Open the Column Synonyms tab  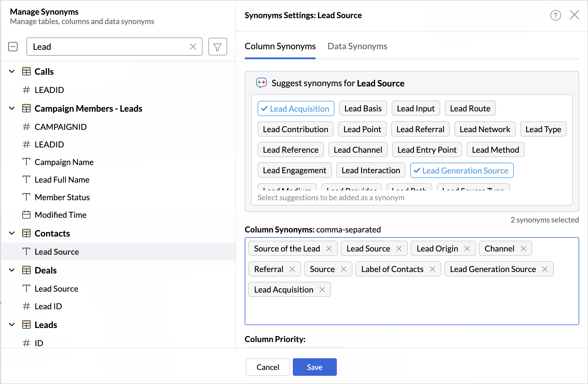click(x=280, y=46)
